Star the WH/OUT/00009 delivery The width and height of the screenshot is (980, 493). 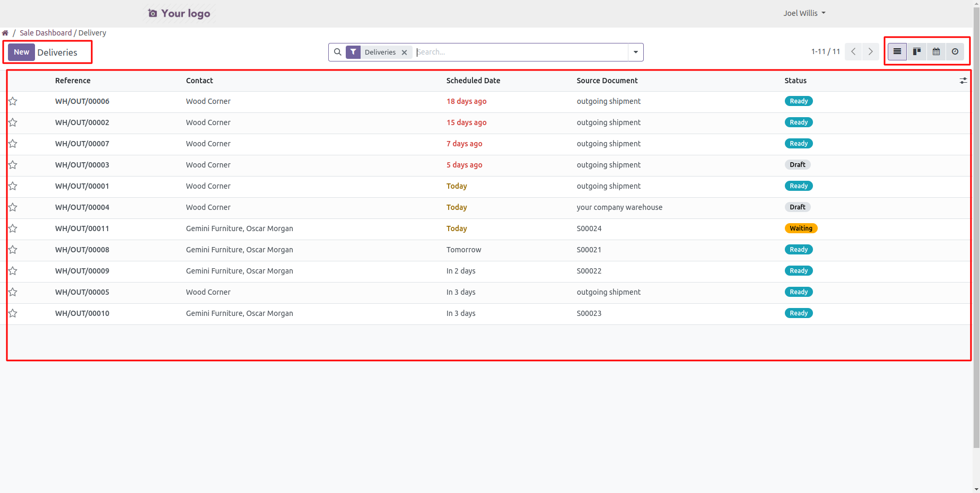(x=13, y=271)
